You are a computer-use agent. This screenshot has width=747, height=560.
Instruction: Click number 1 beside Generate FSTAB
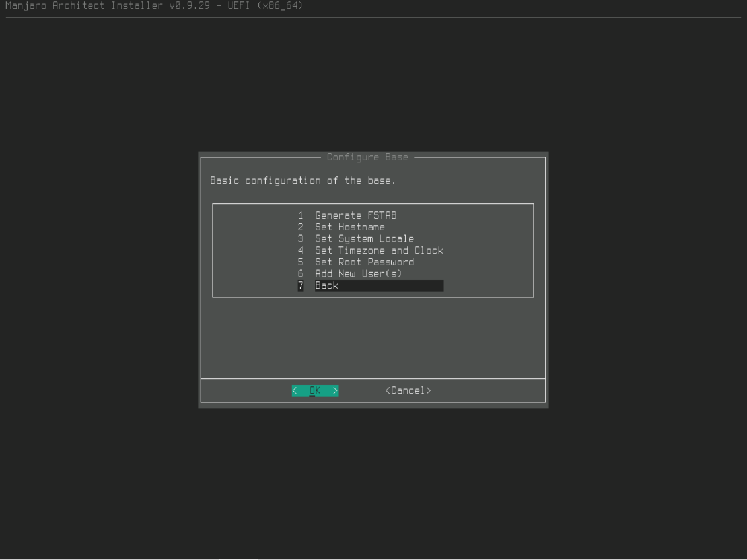(x=301, y=215)
